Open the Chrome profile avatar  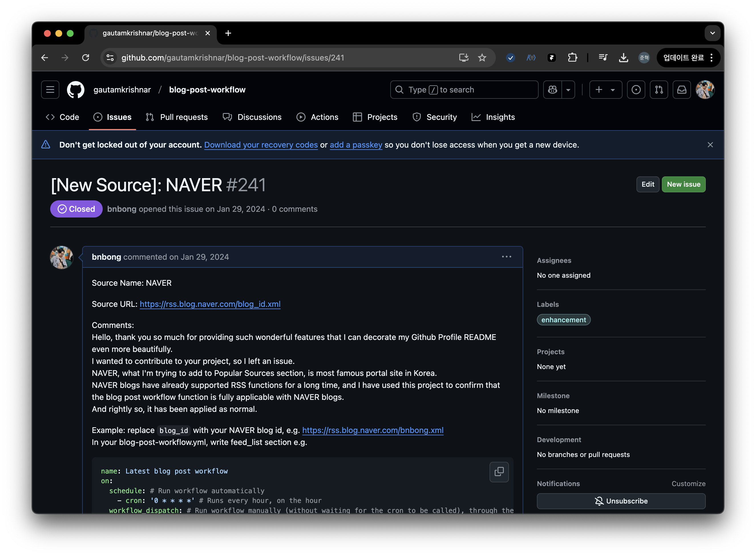tap(644, 58)
